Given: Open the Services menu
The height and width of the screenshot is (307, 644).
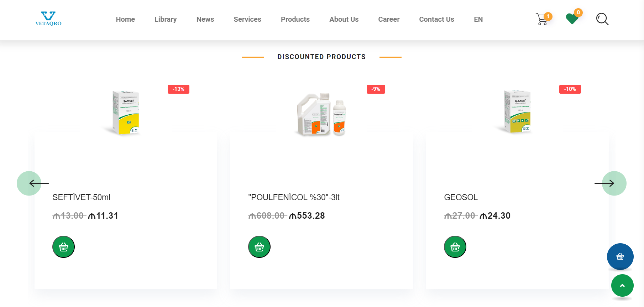Looking at the screenshot, I should 247,19.
